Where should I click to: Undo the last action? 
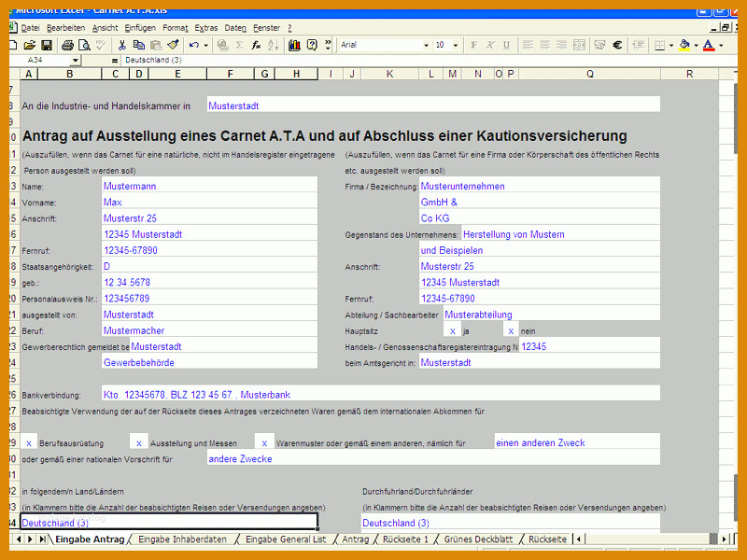(193, 45)
